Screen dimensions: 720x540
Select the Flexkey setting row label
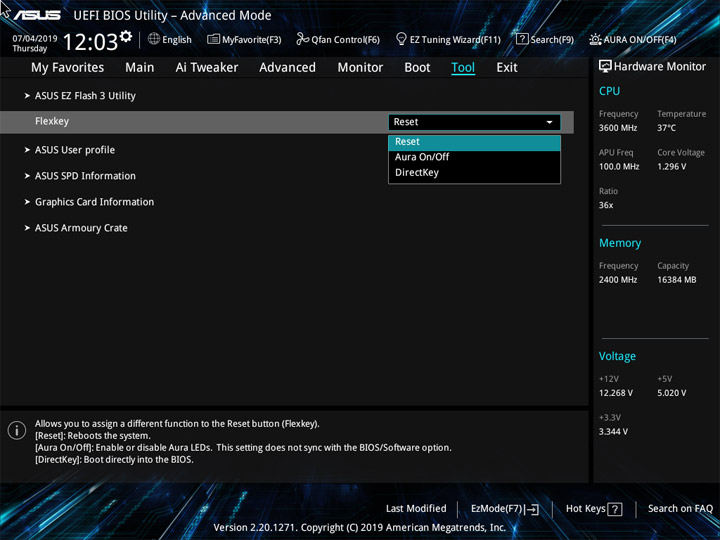[52, 121]
